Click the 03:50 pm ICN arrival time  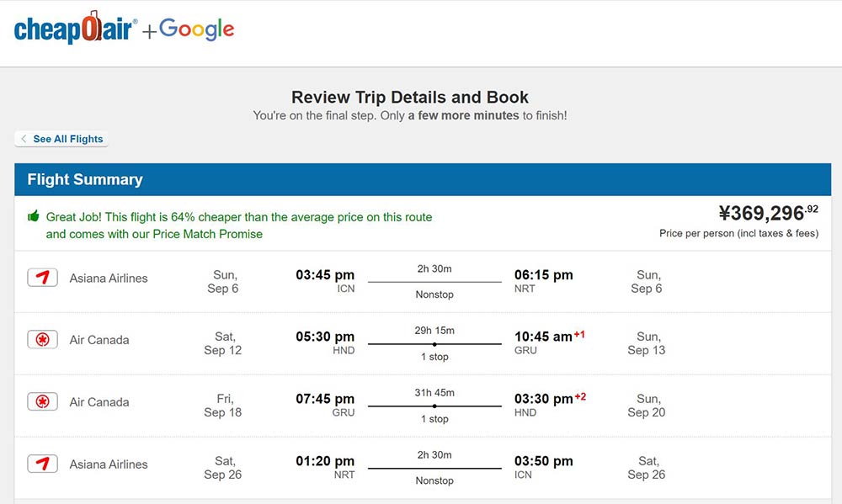pos(543,461)
